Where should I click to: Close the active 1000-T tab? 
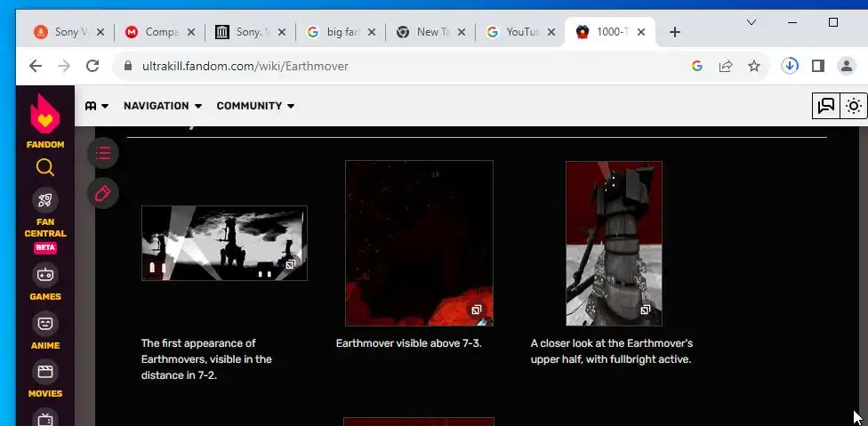coord(641,32)
